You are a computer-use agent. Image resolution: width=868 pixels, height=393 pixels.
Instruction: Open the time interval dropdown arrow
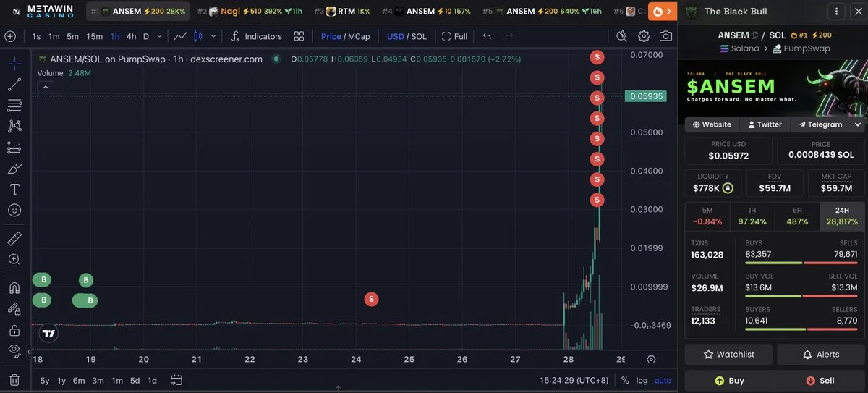(159, 36)
